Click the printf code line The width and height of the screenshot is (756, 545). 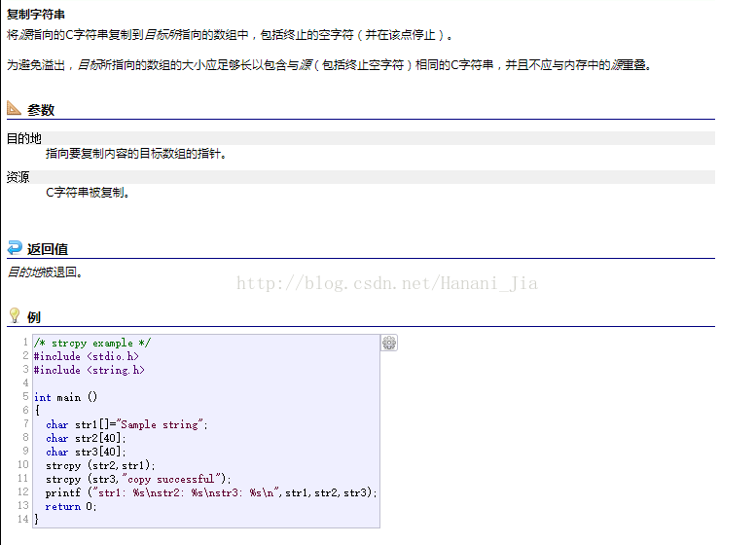(x=211, y=492)
